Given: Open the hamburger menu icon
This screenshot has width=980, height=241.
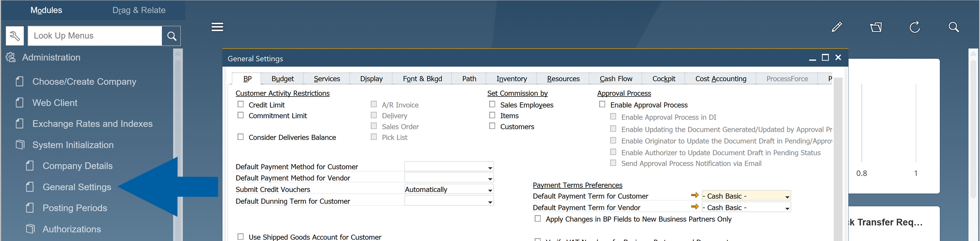Looking at the screenshot, I should [x=217, y=27].
